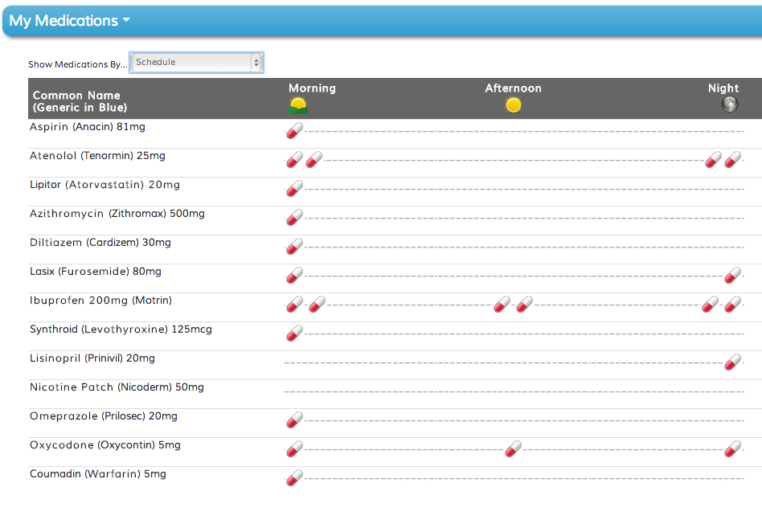The height and width of the screenshot is (532, 762).
Task: Click Omeprazole's morning pill icon
Action: point(294,419)
